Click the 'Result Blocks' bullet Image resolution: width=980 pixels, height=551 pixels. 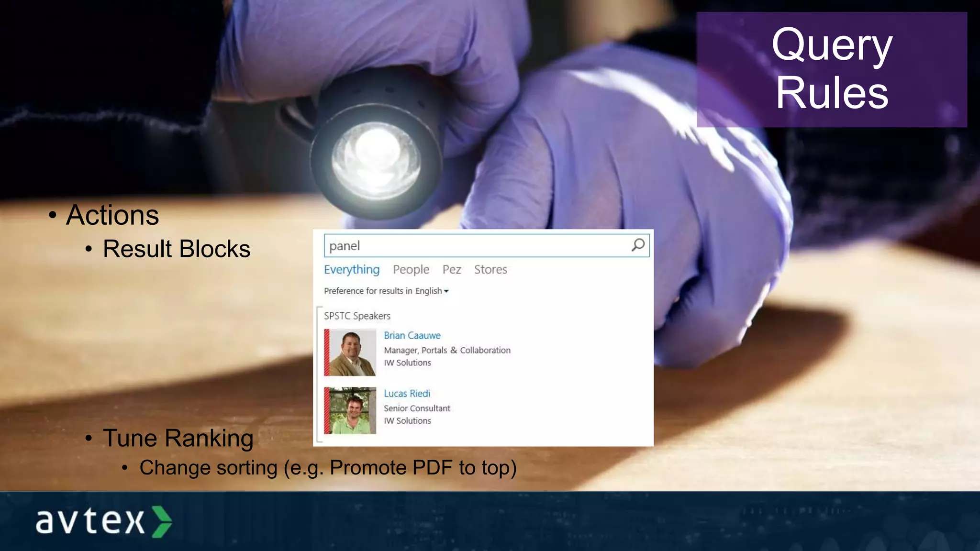[x=177, y=249]
